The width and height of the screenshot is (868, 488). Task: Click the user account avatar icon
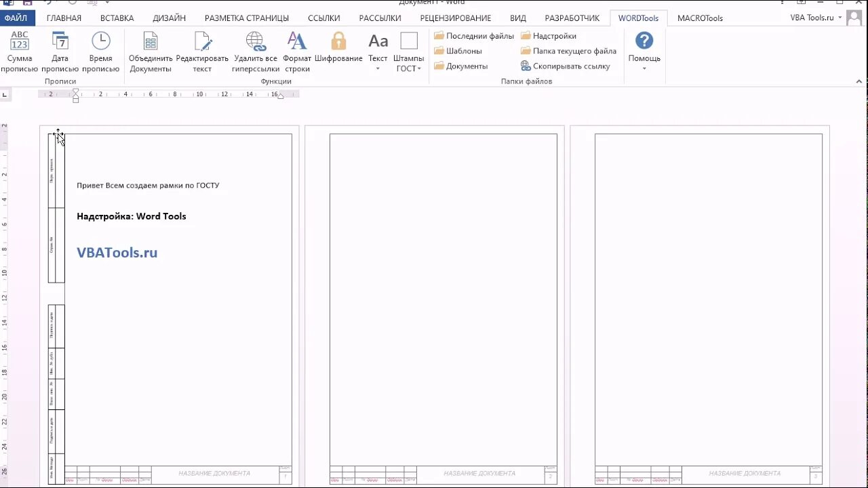853,18
